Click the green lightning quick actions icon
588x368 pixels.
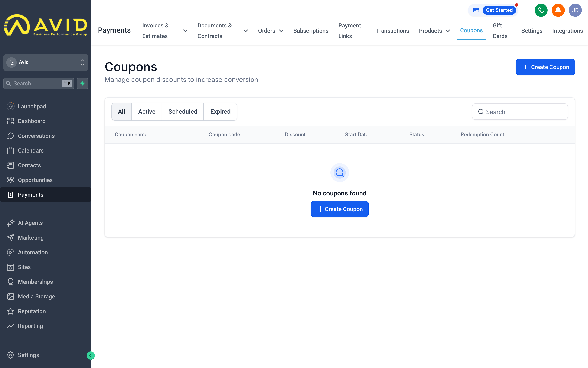82,83
